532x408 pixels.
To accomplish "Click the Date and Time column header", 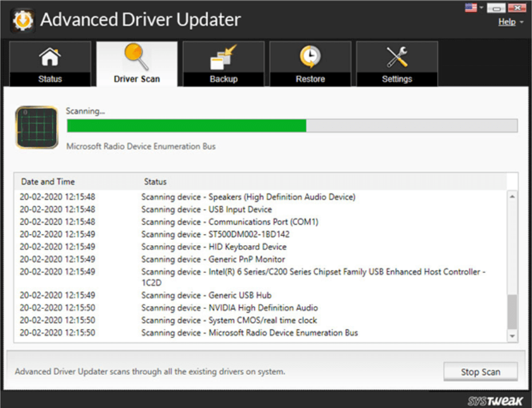I will [x=48, y=182].
